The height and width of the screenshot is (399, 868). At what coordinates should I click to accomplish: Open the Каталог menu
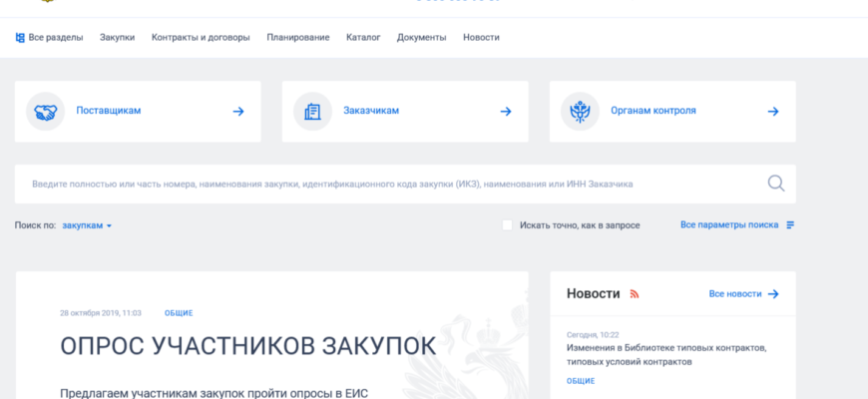point(363,38)
